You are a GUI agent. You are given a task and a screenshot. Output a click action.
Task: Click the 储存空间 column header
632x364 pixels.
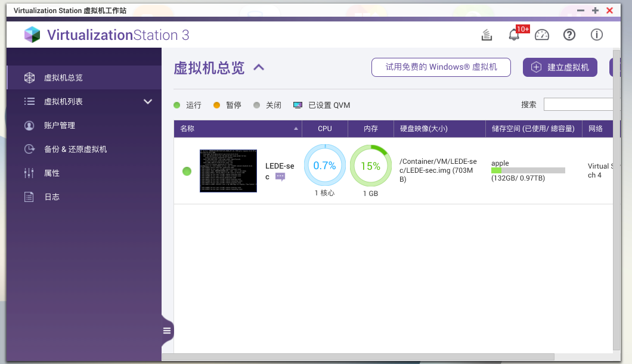click(x=534, y=129)
